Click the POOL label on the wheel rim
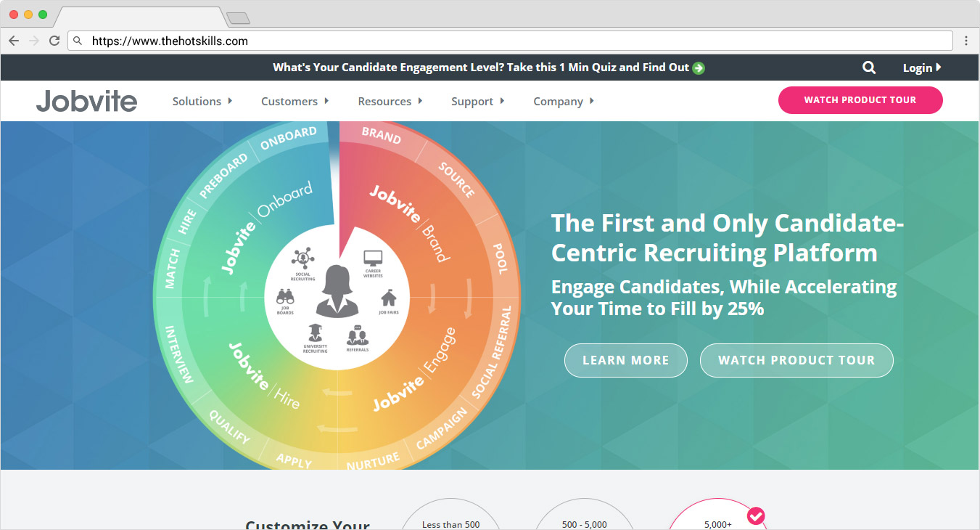Viewport: 980px width, 530px height. point(501,258)
